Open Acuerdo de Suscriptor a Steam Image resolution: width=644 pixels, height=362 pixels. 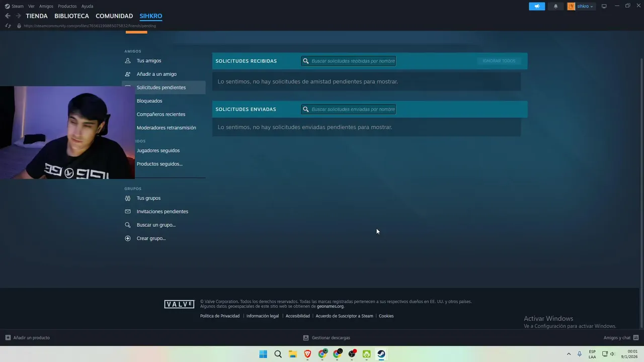pos(345,316)
